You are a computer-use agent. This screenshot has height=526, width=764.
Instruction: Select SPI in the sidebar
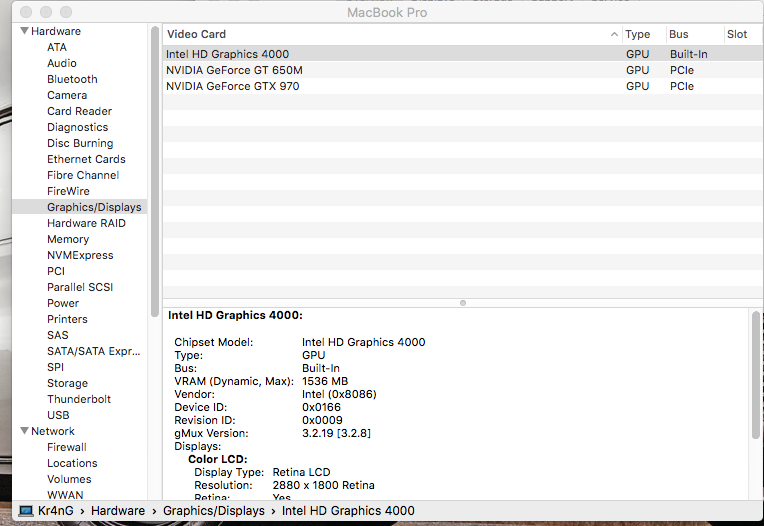coord(55,367)
